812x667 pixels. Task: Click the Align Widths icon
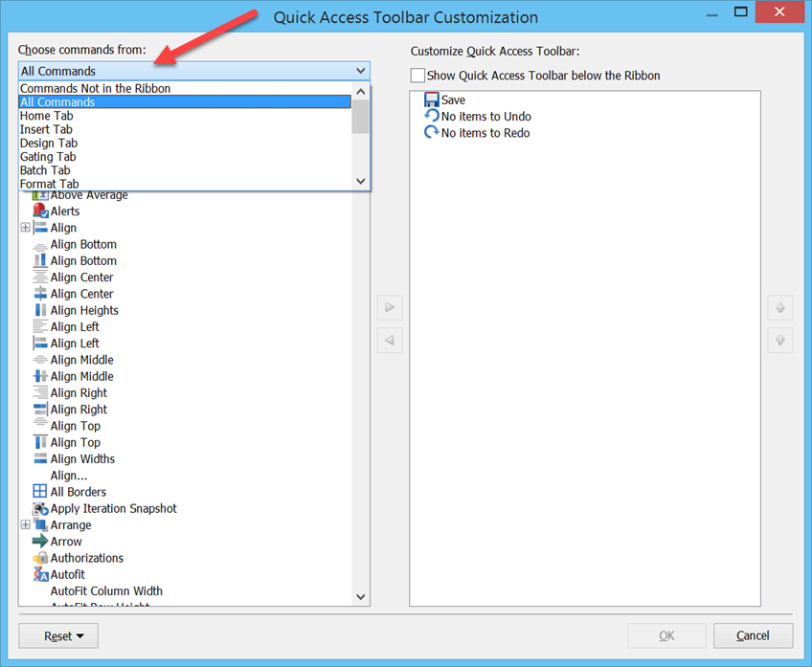[x=40, y=459]
